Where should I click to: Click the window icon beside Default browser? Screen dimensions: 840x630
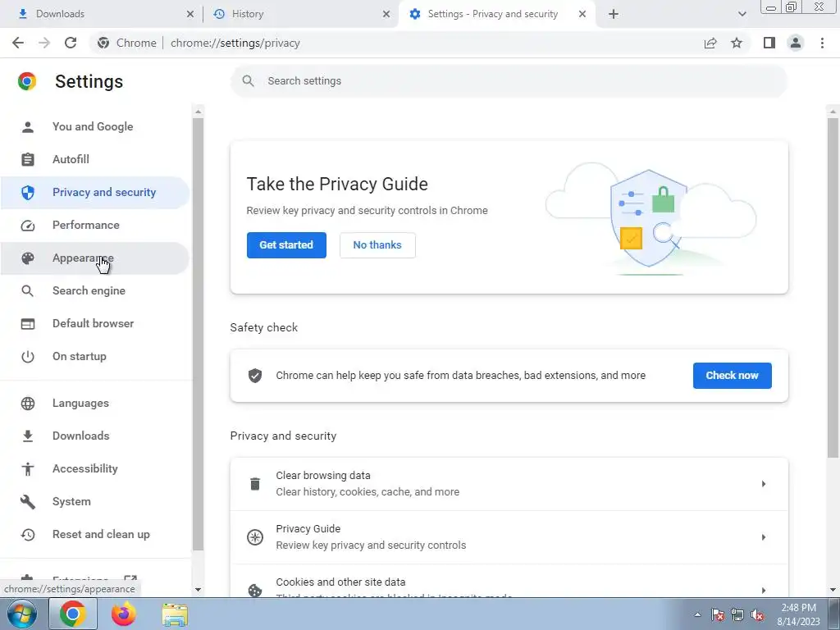pos(27,324)
